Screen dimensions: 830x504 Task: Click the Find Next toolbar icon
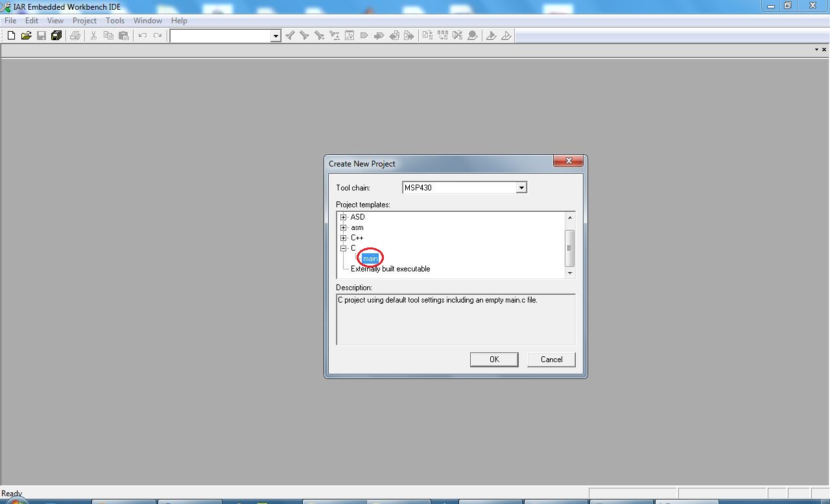click(304, 36)
